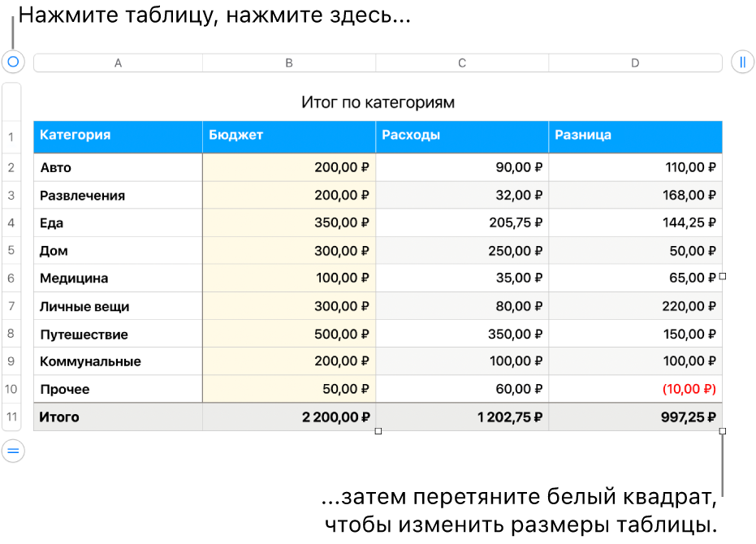Click the table select handle circle icon

(13, 62)
